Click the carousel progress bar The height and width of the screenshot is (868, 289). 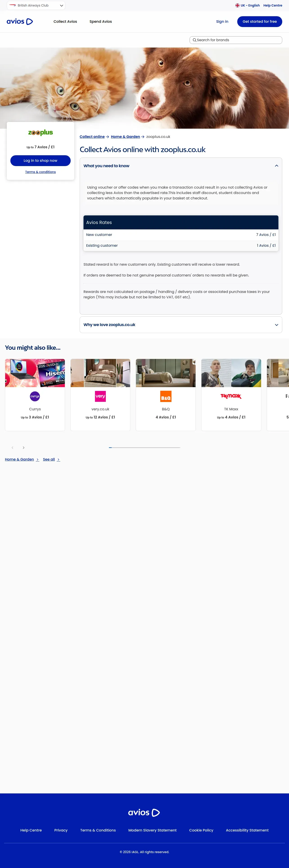145,448
